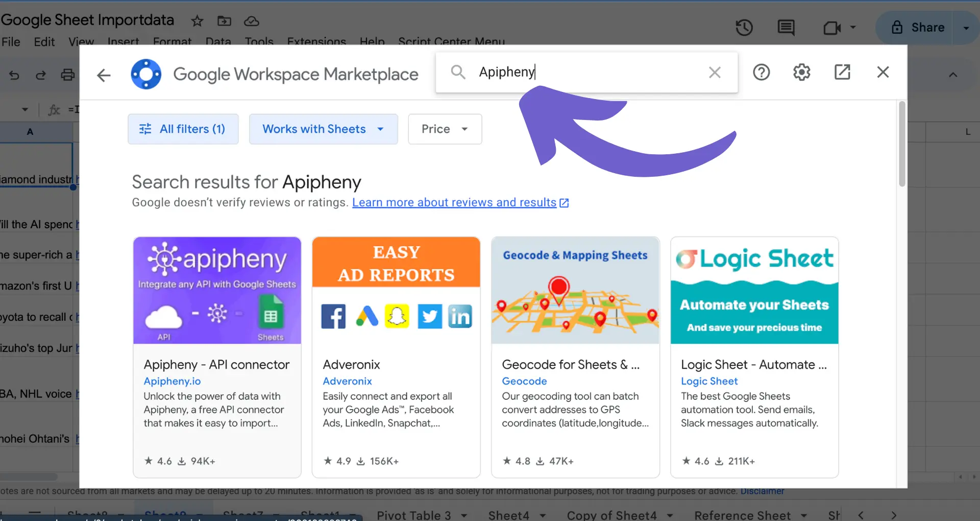980x521 pixels.
Task: Go back with Marketplace back arrow
Action: [104, 75]
